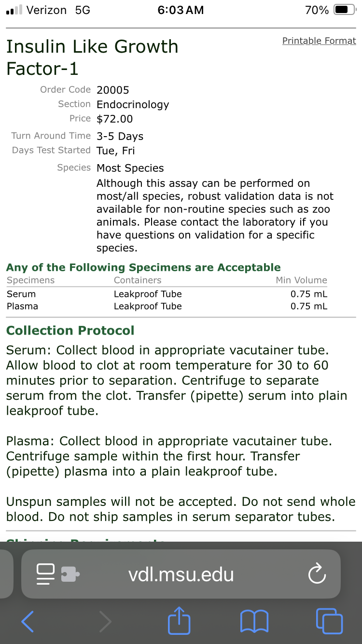Viewport: 362px width, 644px height.
Task: Go back with the left chevron
Action: coord(28,621)
